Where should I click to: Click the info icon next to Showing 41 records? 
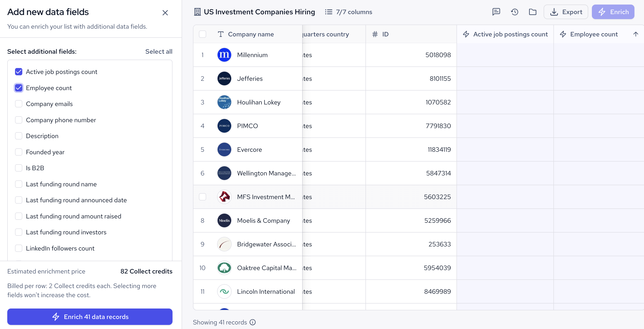pos(253,322)
